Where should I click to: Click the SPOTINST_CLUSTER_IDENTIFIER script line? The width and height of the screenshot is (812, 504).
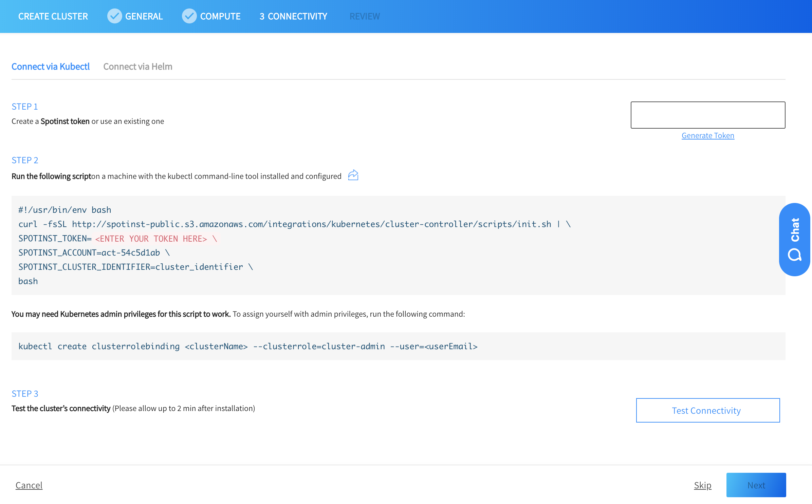point(136,267)
